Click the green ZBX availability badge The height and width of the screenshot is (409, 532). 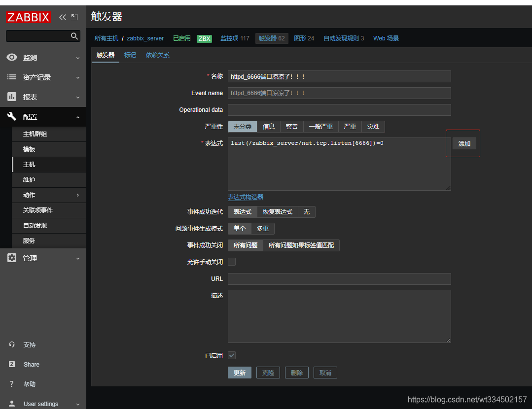204,38
